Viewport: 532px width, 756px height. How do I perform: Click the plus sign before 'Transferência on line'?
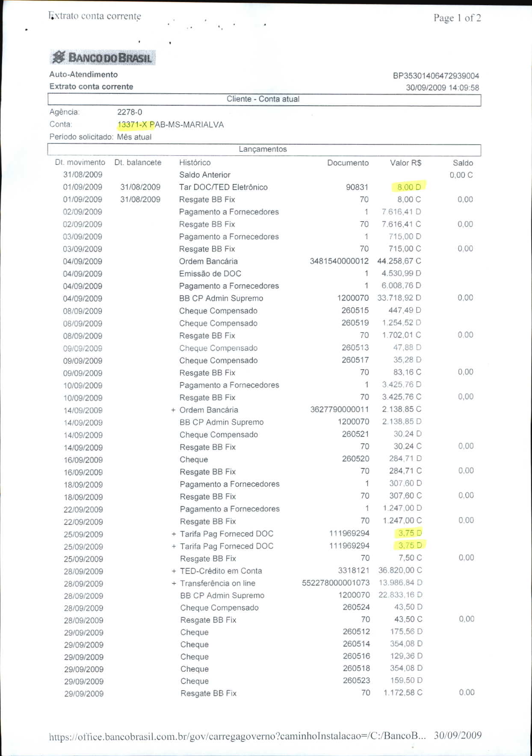174,584
